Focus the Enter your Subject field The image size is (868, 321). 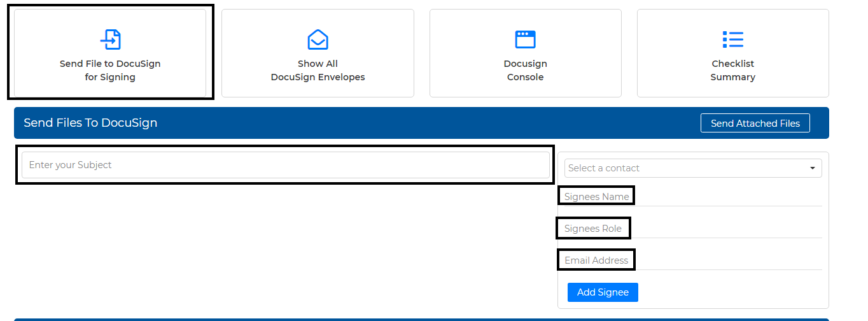pyautogui.click(x=286, y=165)
